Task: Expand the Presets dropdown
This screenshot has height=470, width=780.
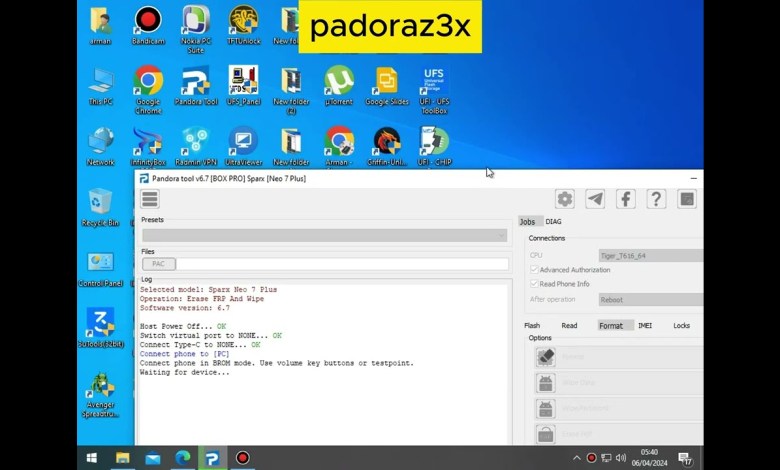Action: [324, 236]
